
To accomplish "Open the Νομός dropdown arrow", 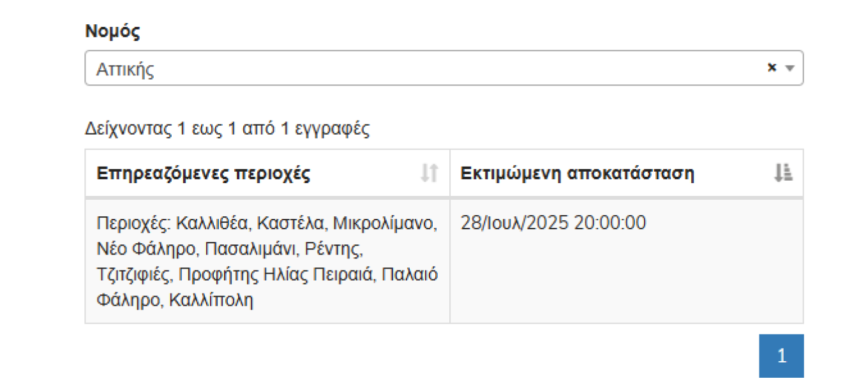I will 789,68.
